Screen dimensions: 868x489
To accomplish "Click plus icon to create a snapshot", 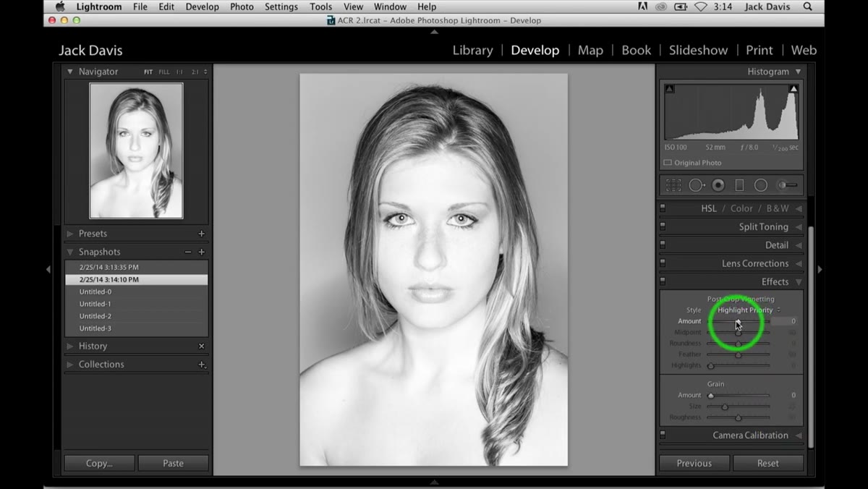I will 202,252.
